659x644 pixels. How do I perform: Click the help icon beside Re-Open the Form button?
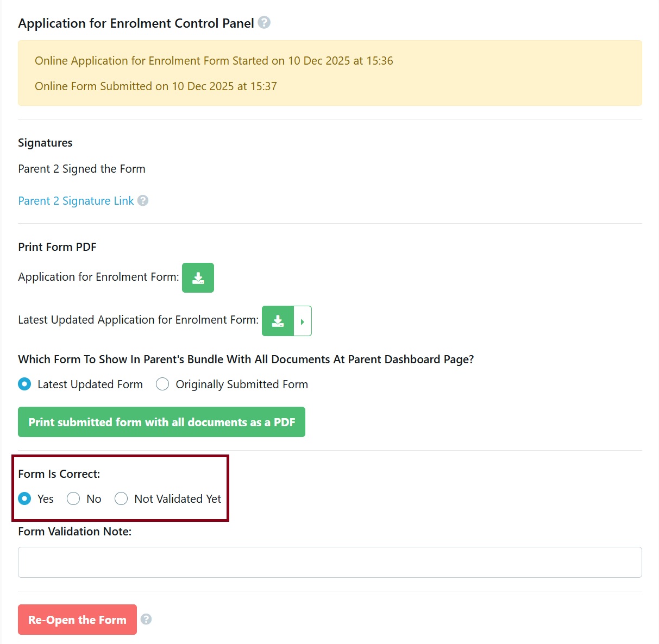point(146,619)
